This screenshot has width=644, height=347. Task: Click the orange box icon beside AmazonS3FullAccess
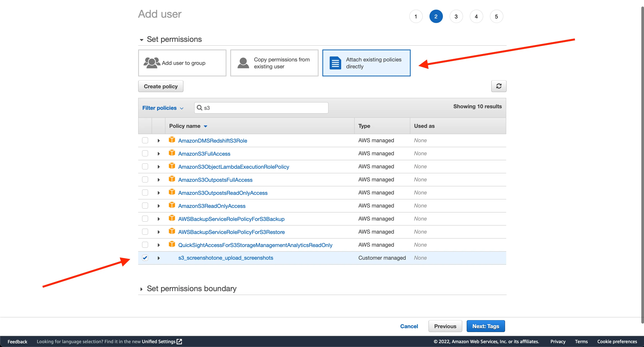pyautogui.click(x=172, y=153)
